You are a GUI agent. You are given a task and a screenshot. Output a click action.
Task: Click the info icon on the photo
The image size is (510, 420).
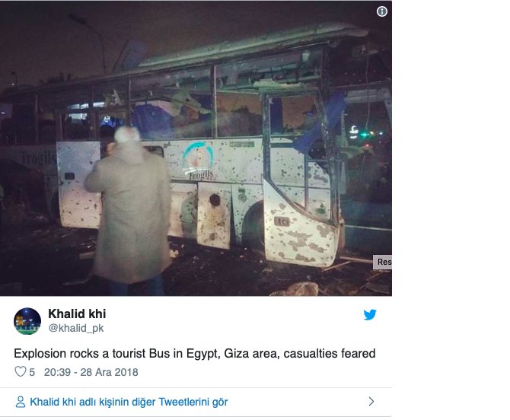[382, 11]
